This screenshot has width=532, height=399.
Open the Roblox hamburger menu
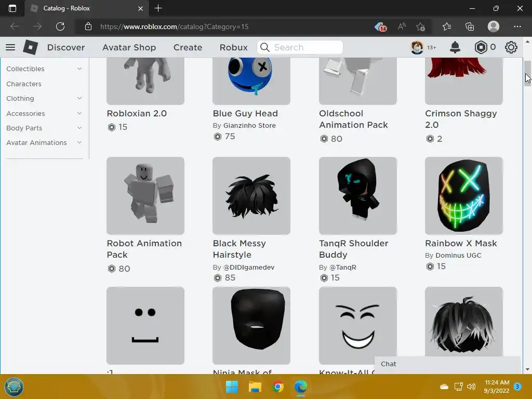[x=10, y=47]
